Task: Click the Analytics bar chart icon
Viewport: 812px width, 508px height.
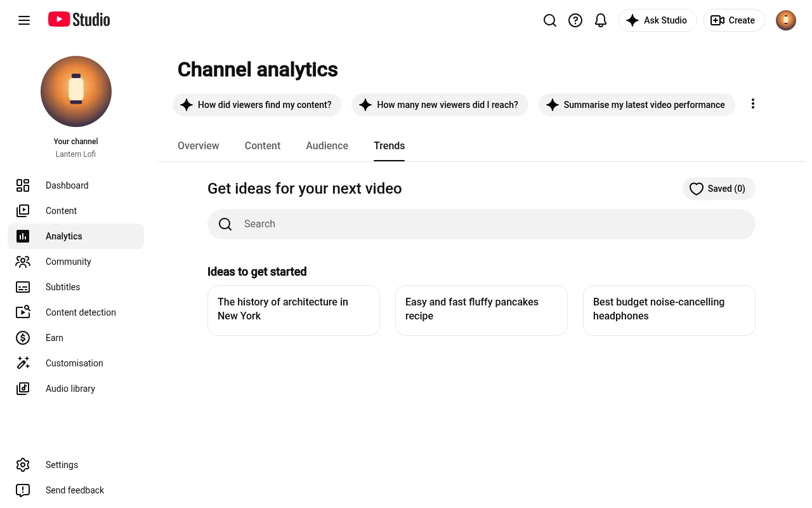Action: (x=23, y=236)
